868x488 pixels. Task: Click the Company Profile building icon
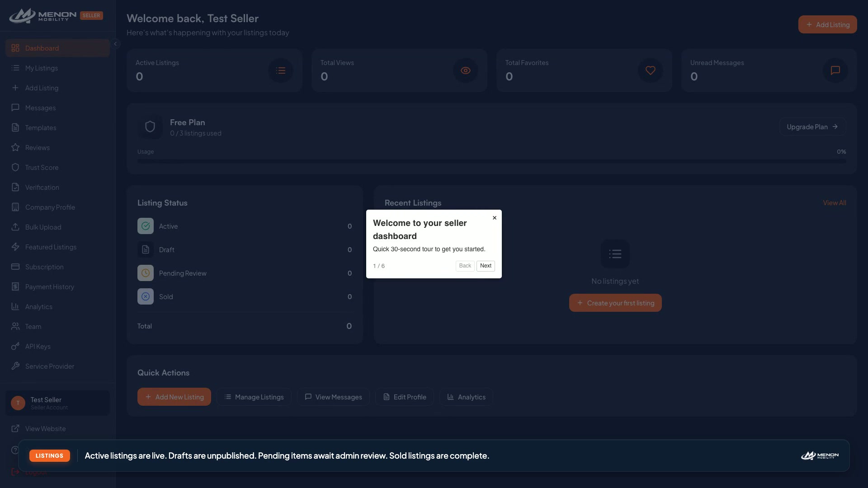pos(15,207)
